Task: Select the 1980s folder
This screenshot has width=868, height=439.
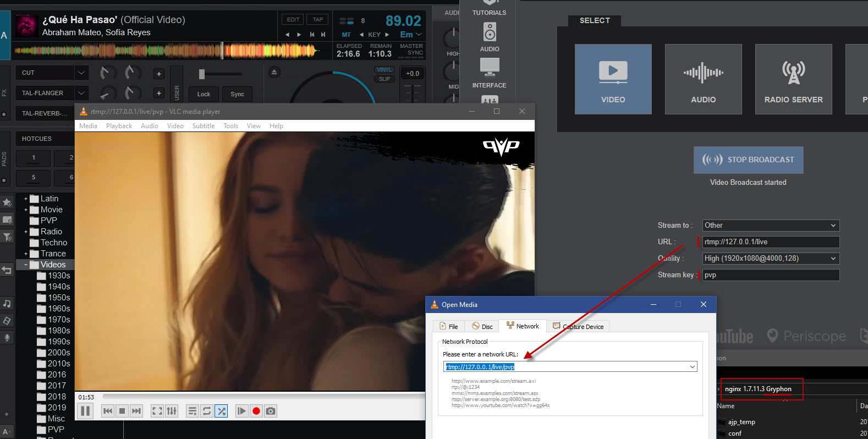Action: tap(53, 331)
